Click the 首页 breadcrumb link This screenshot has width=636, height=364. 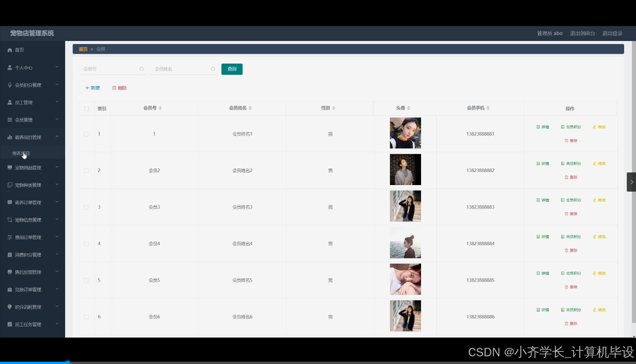click(83, 49)
